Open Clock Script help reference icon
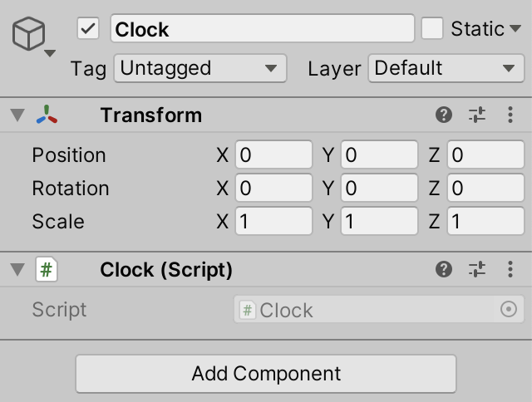This screenshot has width=532, height=402. pos(443,269)
